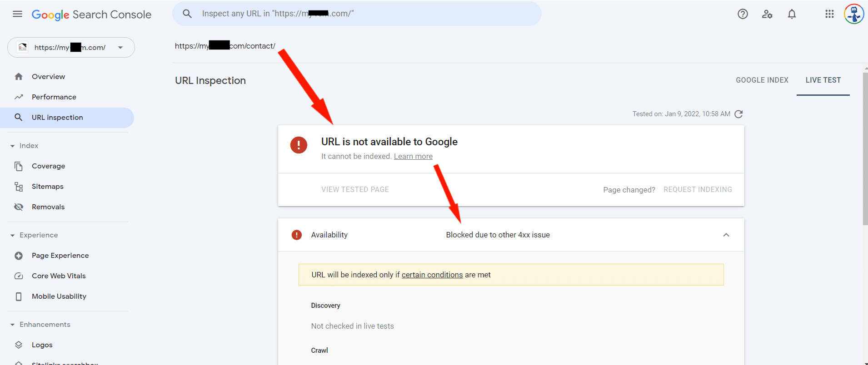Viewport: 868px width, 365px height.
Task: Click the Crawl section label
Action: pyautogui.click(x=319, y=350)
